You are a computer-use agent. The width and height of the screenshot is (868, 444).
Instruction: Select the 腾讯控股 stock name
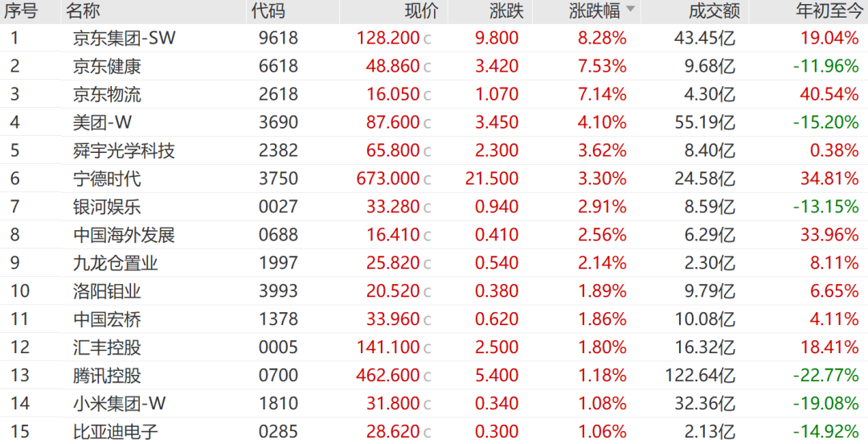[x=107, y=376]
